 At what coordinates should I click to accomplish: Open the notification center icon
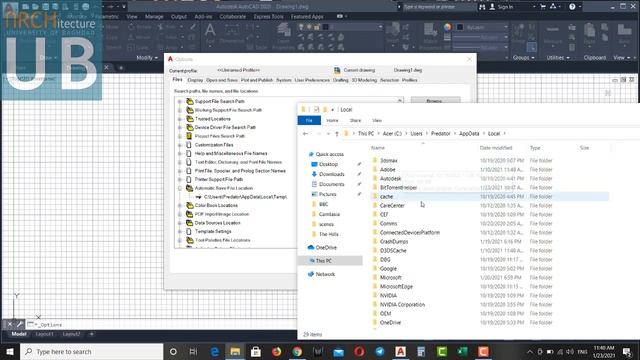click(x=627, y=351)
